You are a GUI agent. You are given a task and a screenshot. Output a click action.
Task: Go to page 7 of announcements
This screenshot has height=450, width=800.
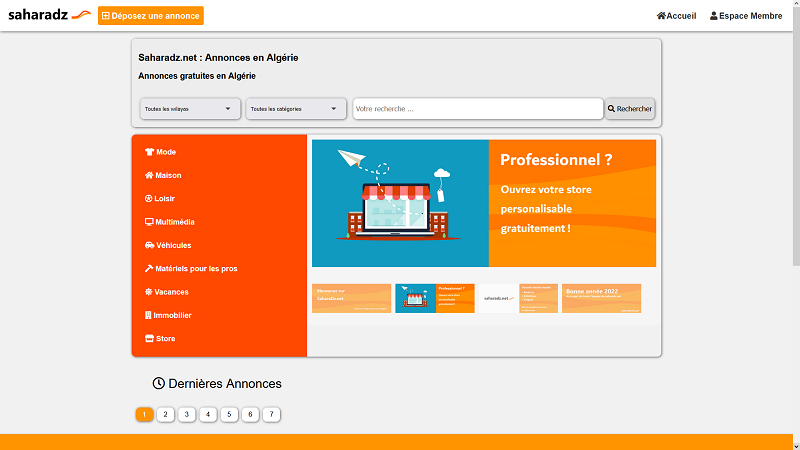[271, 414]
